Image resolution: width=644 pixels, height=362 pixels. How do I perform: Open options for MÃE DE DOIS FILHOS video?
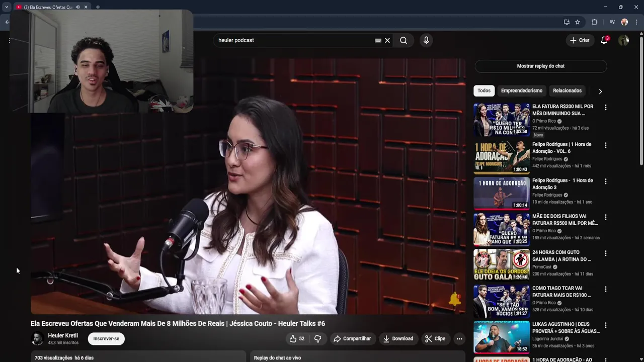pyautogui.click(x=605, y=217)
